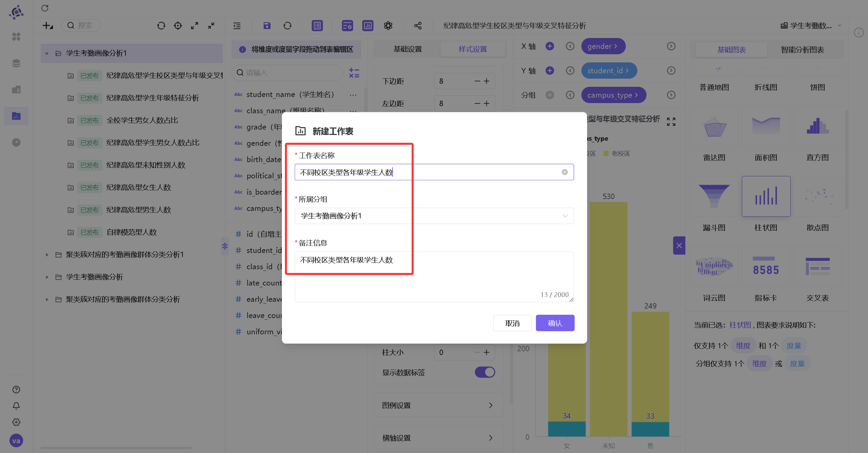Image resolution: width=868 pixels, height=453 pixels.
Task: Open 纪律高危型女生人数 worksheet
Action: [138, 188]
